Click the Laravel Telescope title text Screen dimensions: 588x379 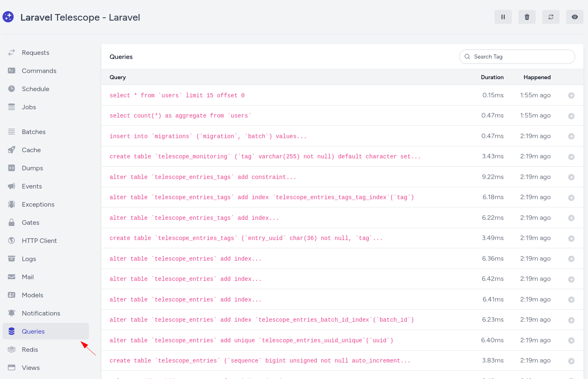pyautogui.click(x=80, y=17)
